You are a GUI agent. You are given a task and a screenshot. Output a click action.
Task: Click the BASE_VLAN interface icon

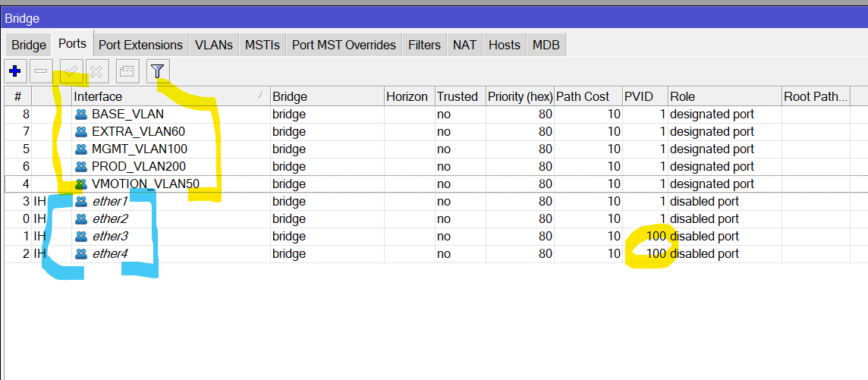tap(81, 115)
